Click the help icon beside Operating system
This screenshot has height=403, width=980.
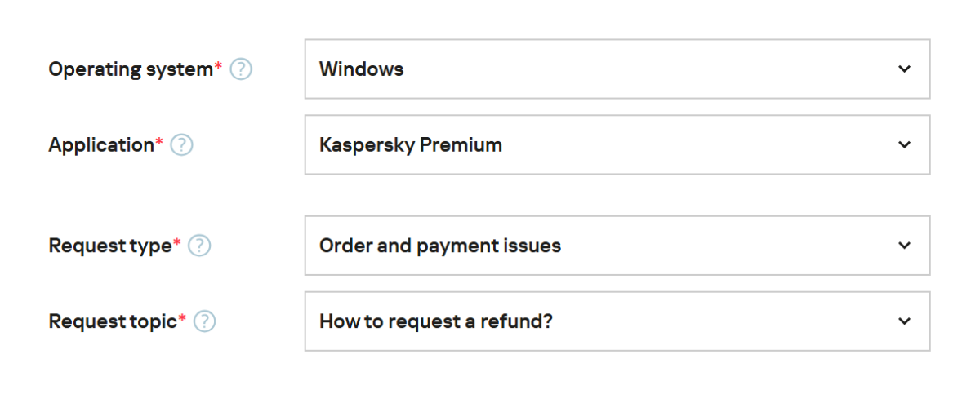[241, 69]
